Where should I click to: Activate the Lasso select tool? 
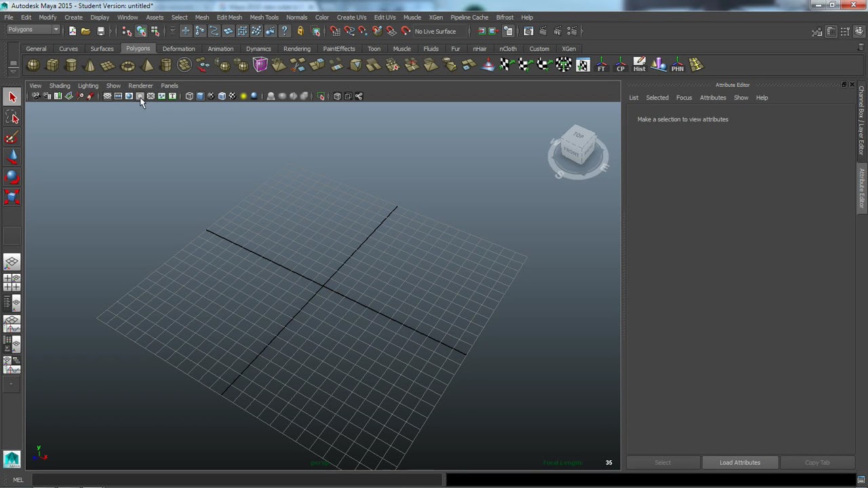point(12,118)
